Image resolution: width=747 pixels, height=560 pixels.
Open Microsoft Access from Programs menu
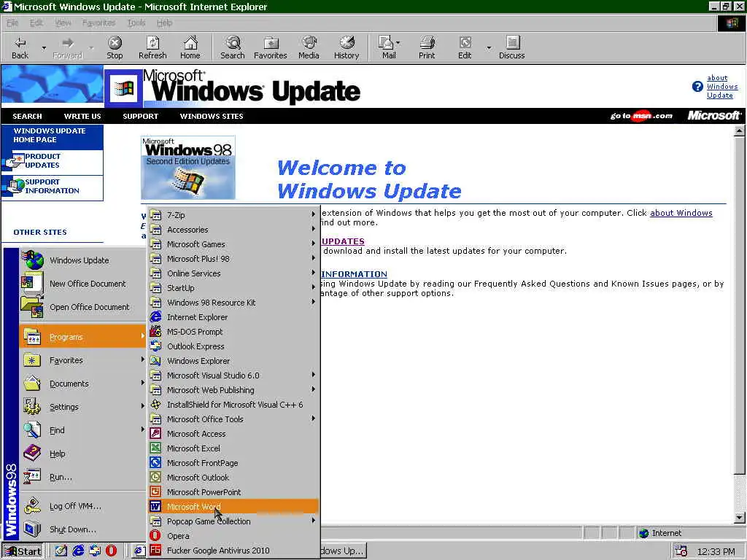[233, 434]
